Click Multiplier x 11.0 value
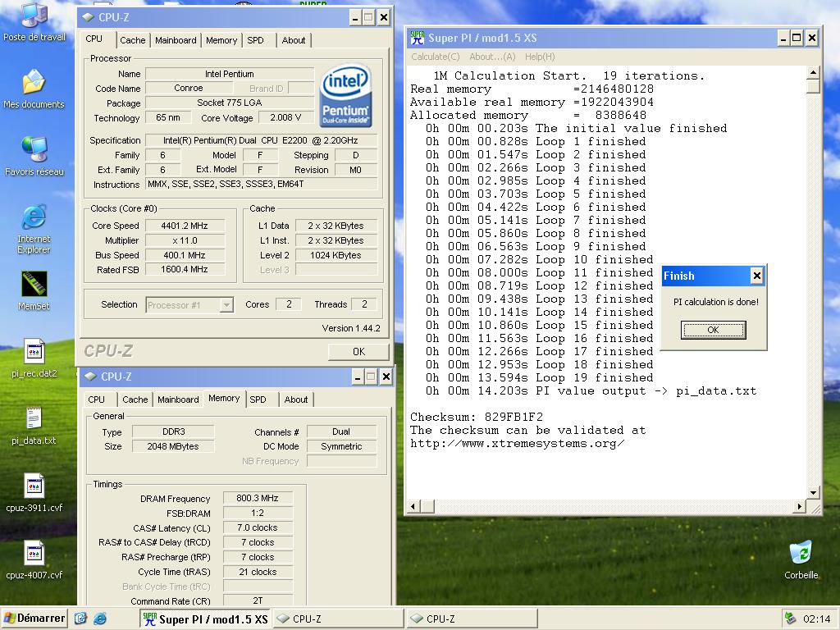Screen dimensions: 840x630 185,240
